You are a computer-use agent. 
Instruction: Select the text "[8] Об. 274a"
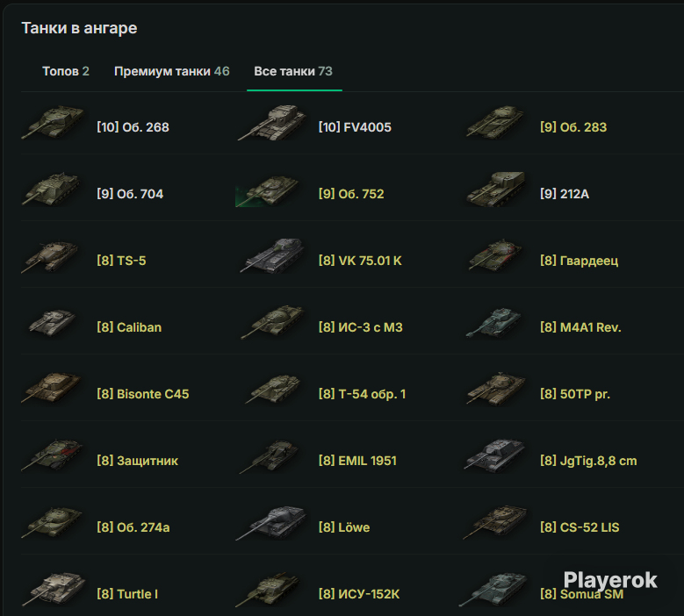(133, 527)
